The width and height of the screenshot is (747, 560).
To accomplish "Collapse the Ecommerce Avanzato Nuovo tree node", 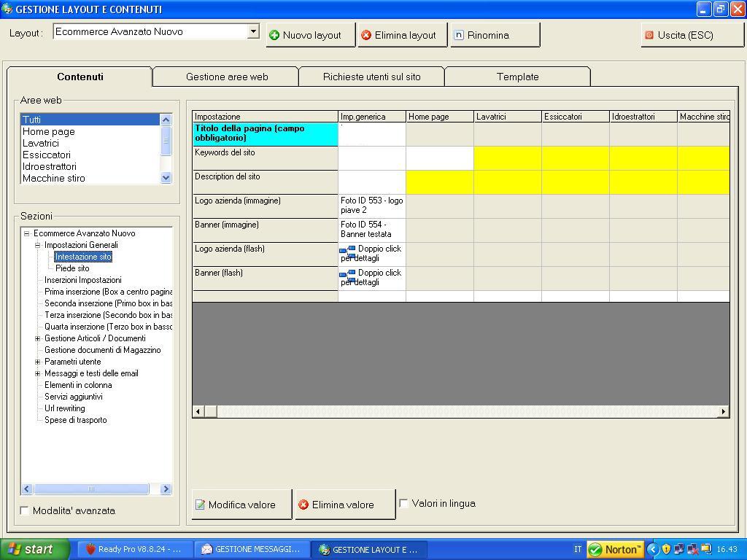I will (x=27, y=233).
